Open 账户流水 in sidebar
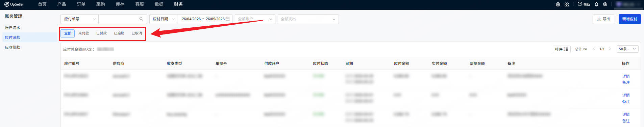This screenshot has width=644, height=127. coord(13,28)
